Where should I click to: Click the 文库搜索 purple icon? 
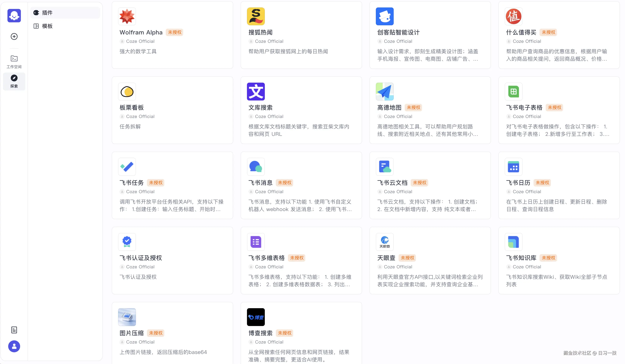point(256,91)
